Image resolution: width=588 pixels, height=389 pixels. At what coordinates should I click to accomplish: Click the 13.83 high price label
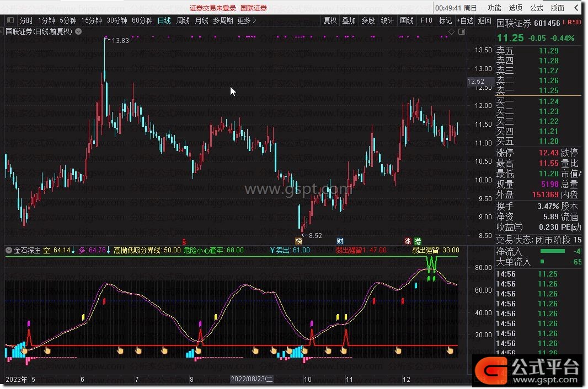point(120,40)
